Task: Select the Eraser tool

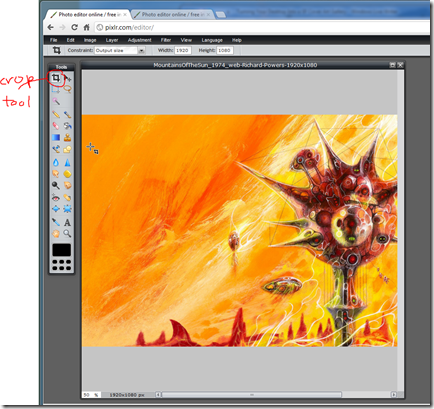Action: [56, 126]
